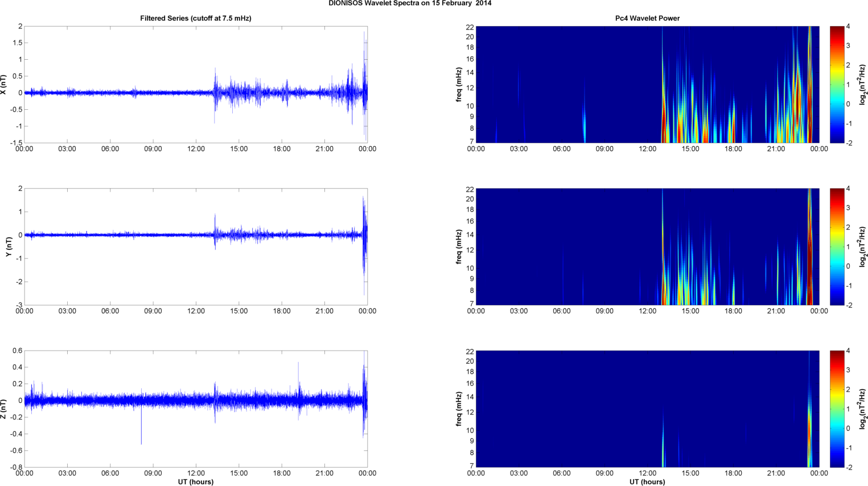The image size is (868, 486).
Task: Pick the colorbar beside the top wavelet spectrogram
Action: [x=837, y=84]
